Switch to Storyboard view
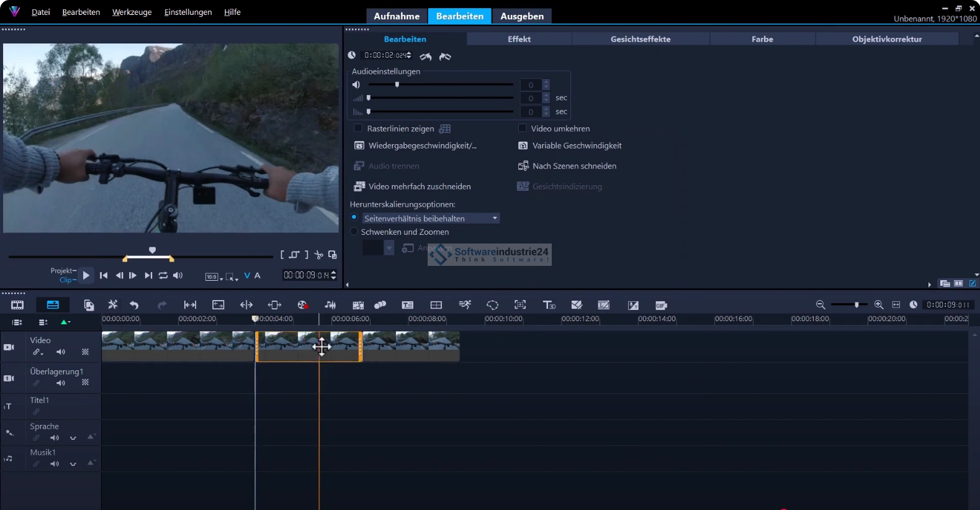The width and height of the screenshot is (980, 510). click(x=17, y=305)
